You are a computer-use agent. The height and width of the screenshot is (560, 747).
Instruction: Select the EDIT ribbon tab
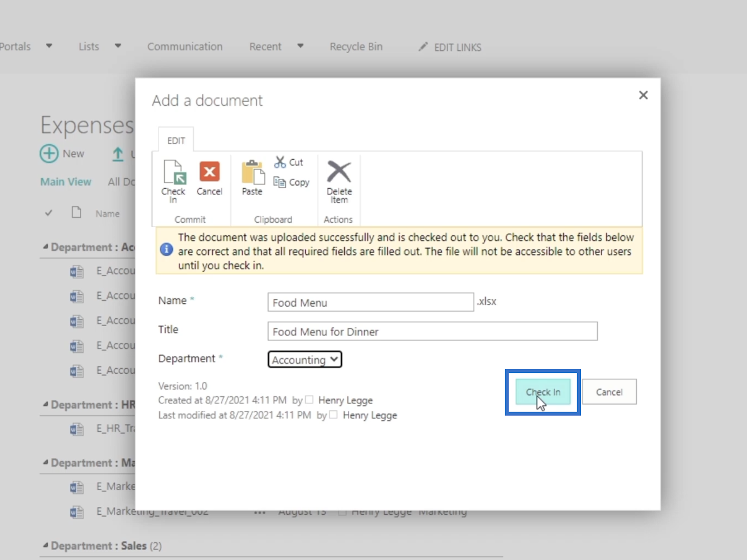coord(176,140)
